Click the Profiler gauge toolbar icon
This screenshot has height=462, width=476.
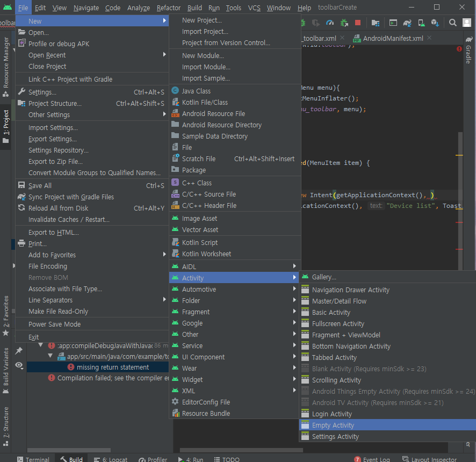click(x=330, y=23)
